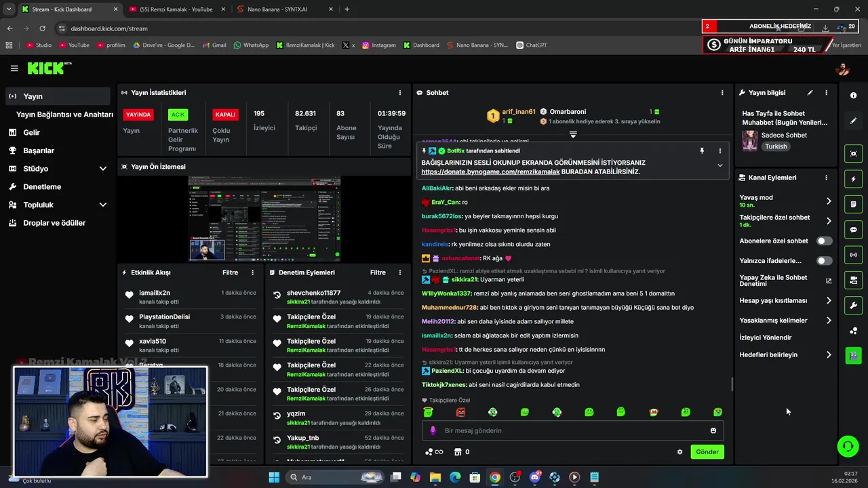This screenshot has height=488, width=868.
Task: Click the chat bubble icon in right rail
Action: pos(853,230)
